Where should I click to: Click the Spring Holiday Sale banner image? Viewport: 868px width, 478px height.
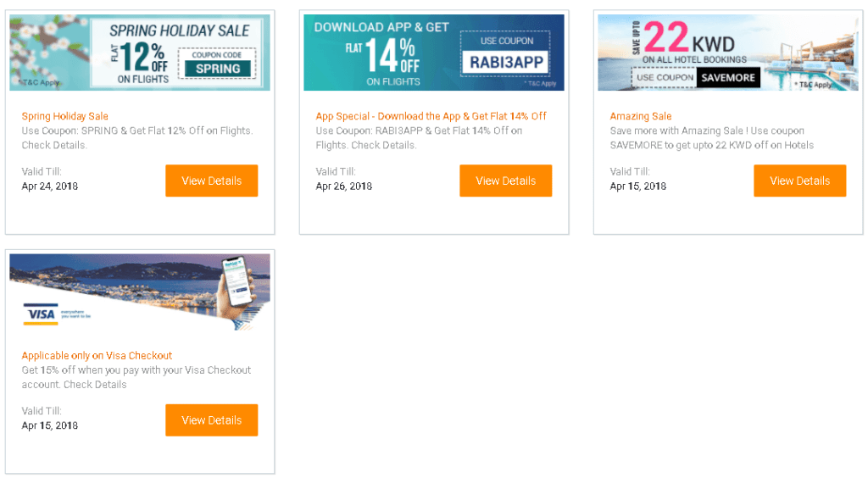coord(140,53)
